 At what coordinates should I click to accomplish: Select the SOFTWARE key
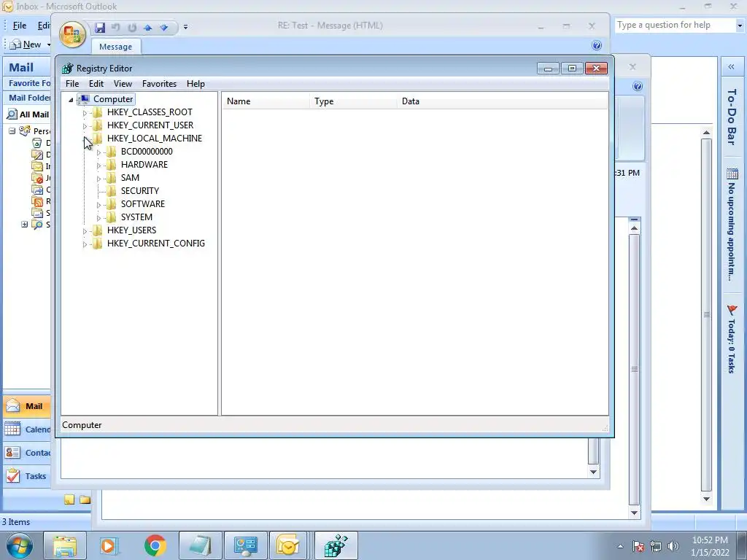click(142, 204)
